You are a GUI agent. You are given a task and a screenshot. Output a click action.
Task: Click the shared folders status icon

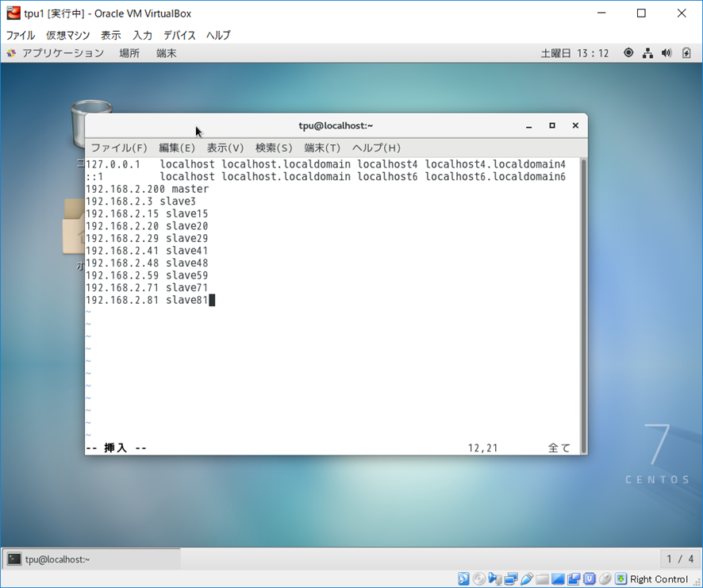pos(542,579)
